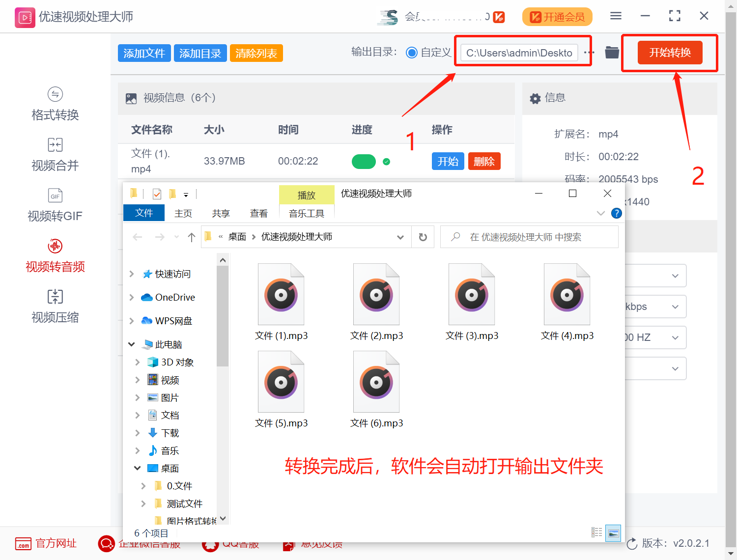Click the 播放 contextual tab

pyautogui.click(x=307, y=195)
